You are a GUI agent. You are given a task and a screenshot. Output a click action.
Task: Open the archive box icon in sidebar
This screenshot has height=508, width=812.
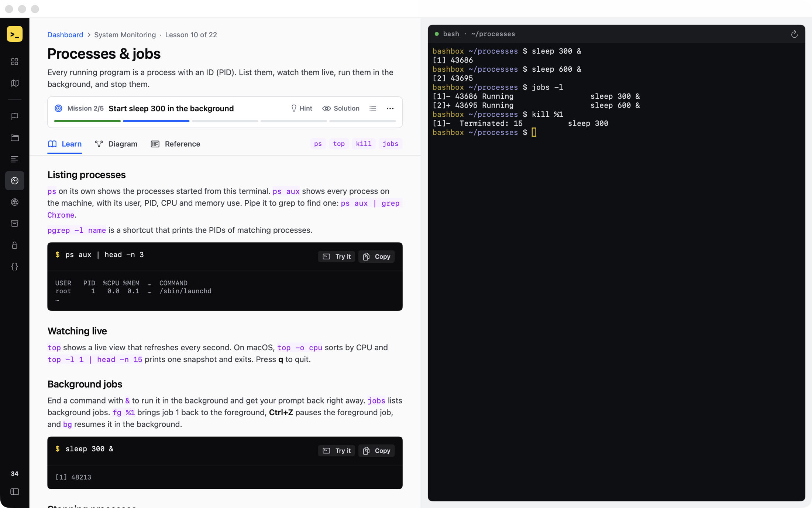pos(15,224)
